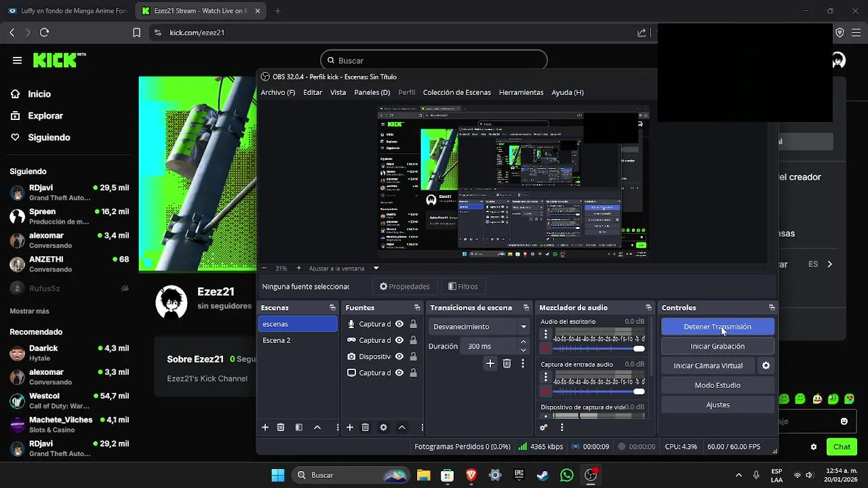The width and height of the screenshot is (868, 488).
Task: Open the Kick Chat button
Action: [842, 447]
